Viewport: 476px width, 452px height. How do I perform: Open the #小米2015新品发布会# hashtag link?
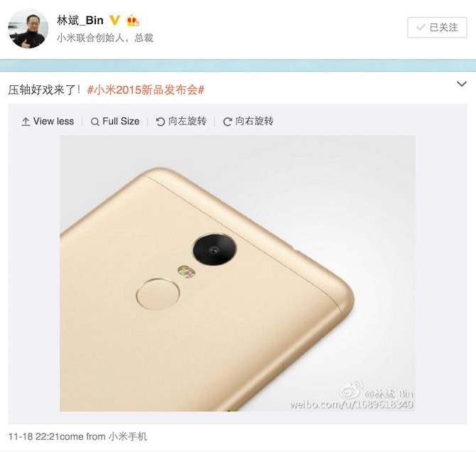(x=146, y=90)
